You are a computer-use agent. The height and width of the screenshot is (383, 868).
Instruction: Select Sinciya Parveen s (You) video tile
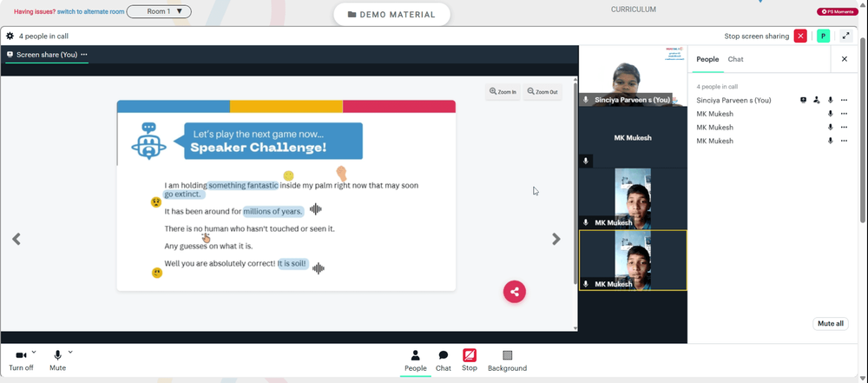(x=633, y=76)
